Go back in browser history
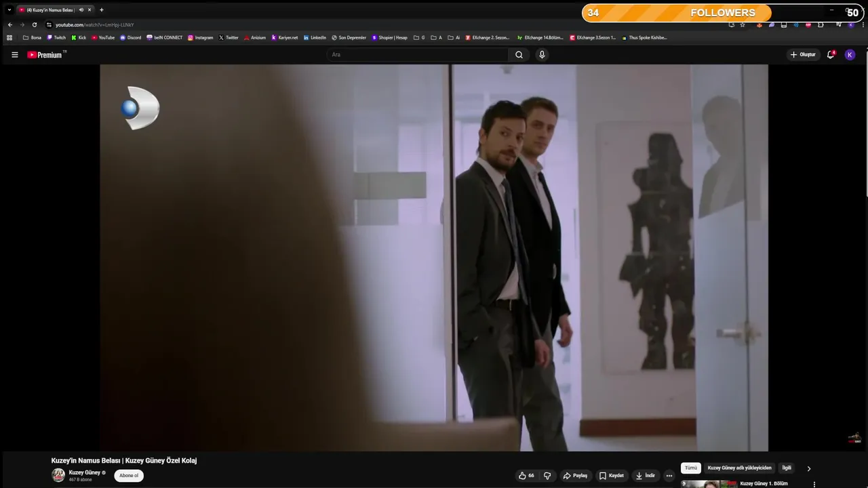Viewport: 868px width, 488px height. [9, 24]
